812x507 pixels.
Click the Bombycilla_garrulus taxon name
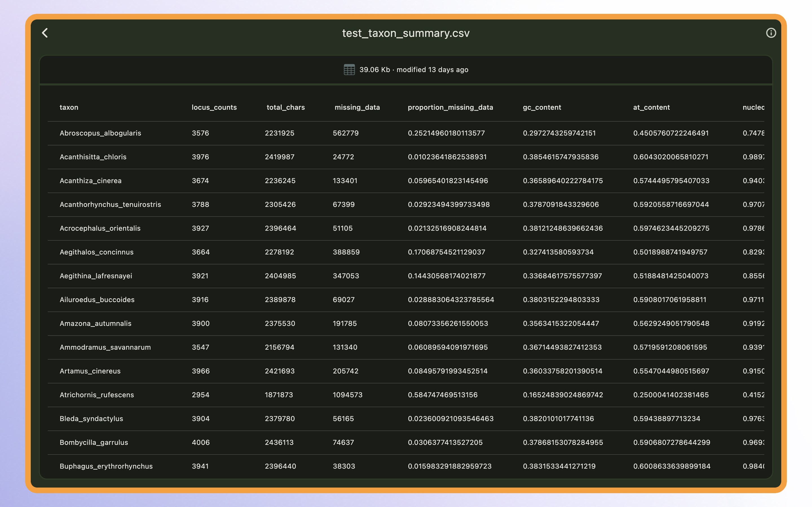(x=94, y=442)
